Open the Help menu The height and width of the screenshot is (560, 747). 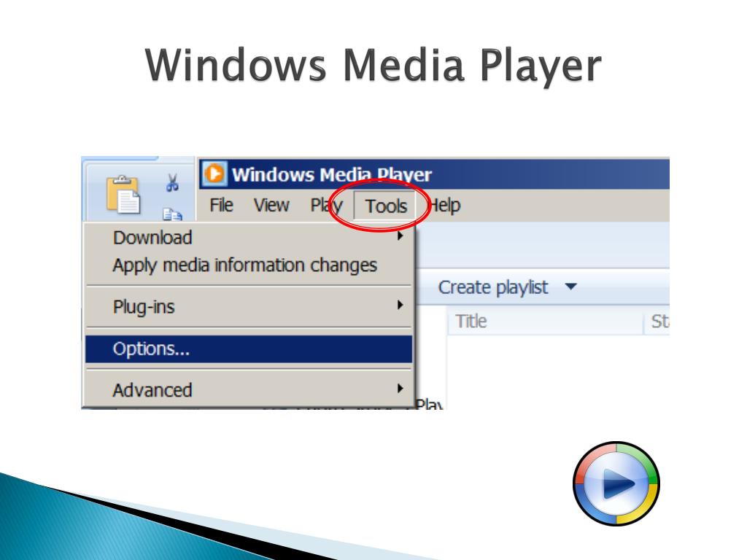(444, 205)
